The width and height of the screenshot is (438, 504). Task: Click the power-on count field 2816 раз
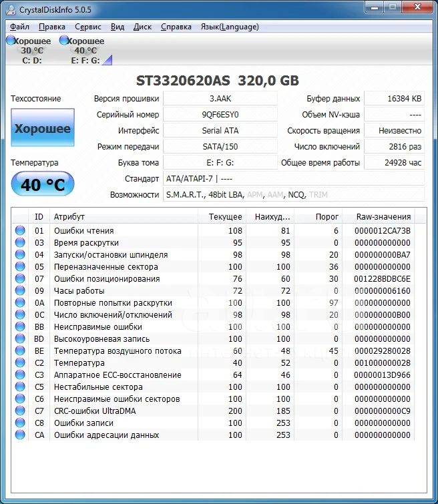pos(394,147)
